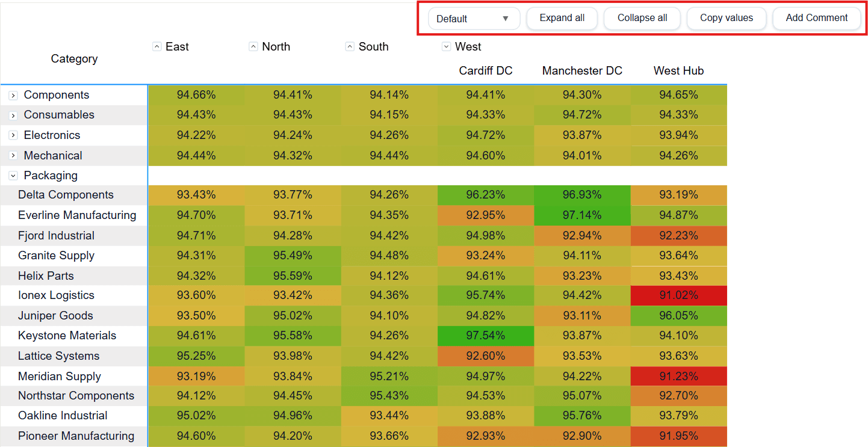Click the 97.54% Keystone Materials cell
This screenshot has height=447, width=868.
(x=486, y=336)
